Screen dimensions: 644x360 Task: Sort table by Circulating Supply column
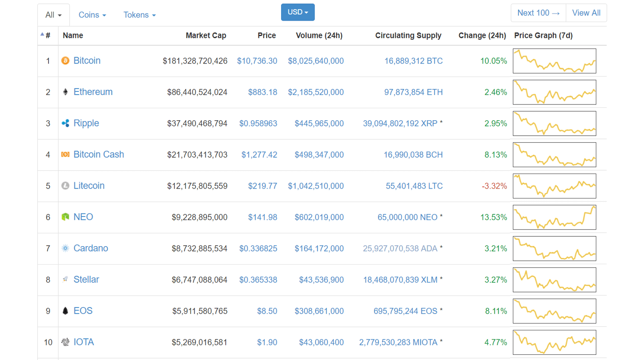tap(408, 36)
